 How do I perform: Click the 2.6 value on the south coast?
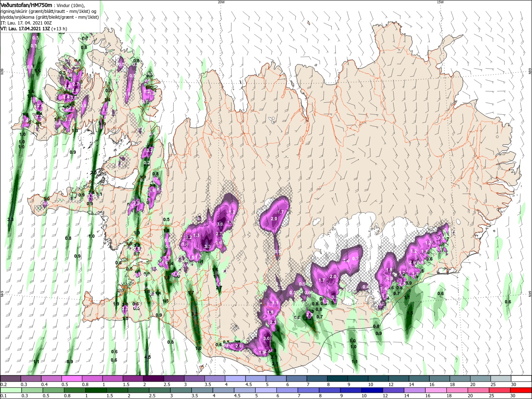tap(238, 346)
